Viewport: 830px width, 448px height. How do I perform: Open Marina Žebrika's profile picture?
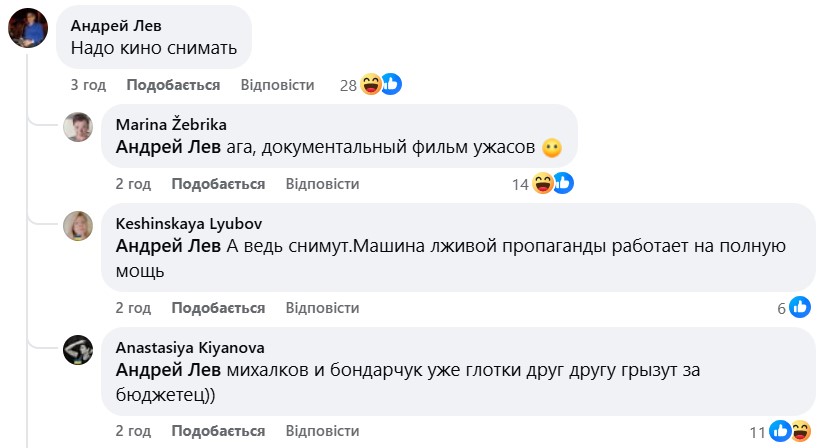point(79,127)
